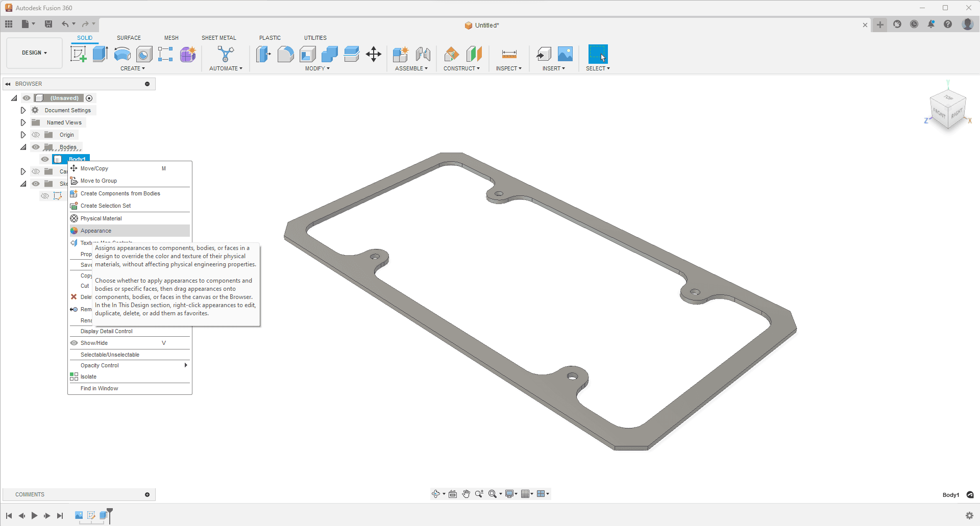Image resolution: width=980 pixels, height=526 pixels.
Task: Activate the (Unsaved) component radio button
Action: click(89, 98)
